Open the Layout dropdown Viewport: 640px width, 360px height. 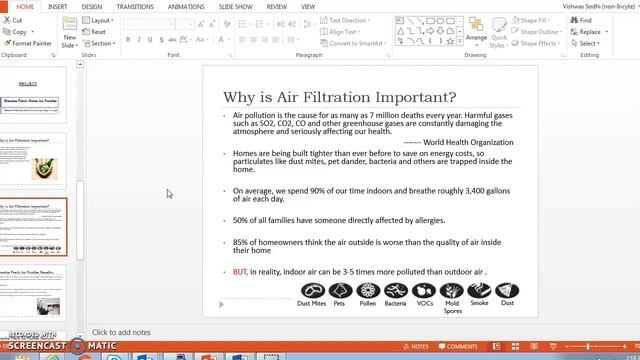[98, 20]
